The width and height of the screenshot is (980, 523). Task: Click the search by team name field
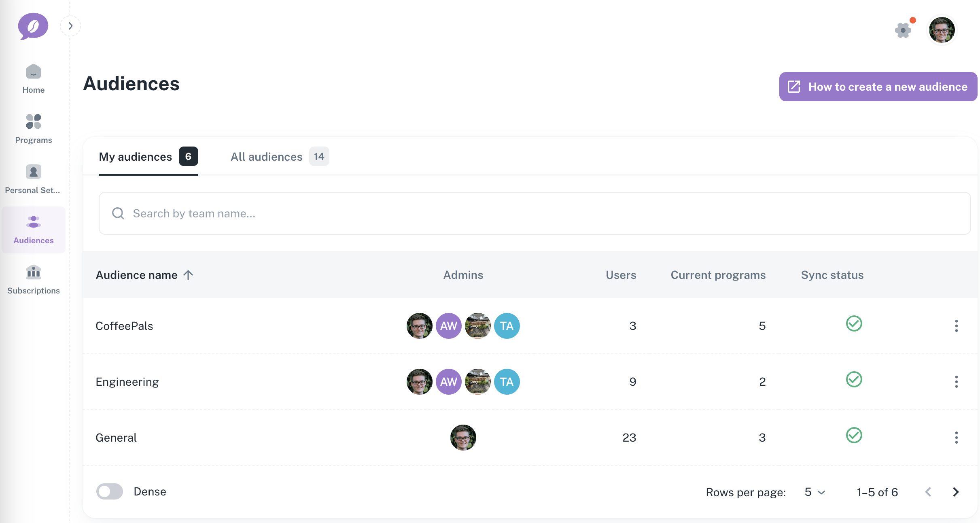pyautogui.click(x=534, y=213)
